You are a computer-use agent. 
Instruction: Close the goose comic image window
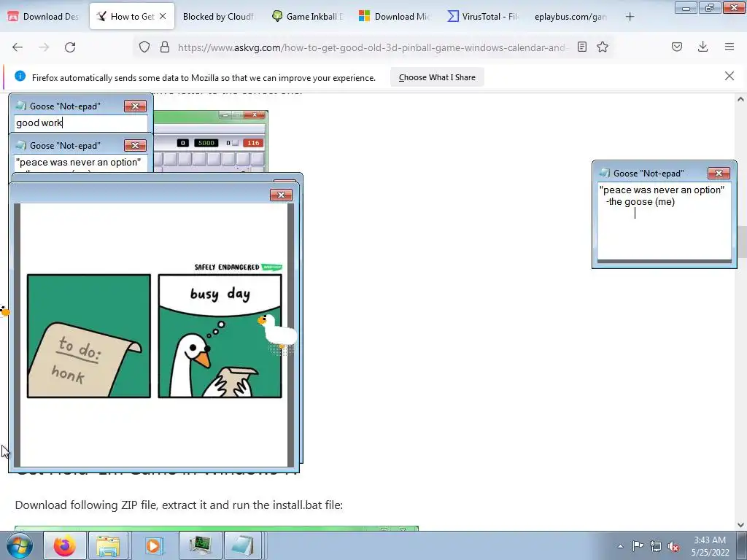(x=281, y=195)
